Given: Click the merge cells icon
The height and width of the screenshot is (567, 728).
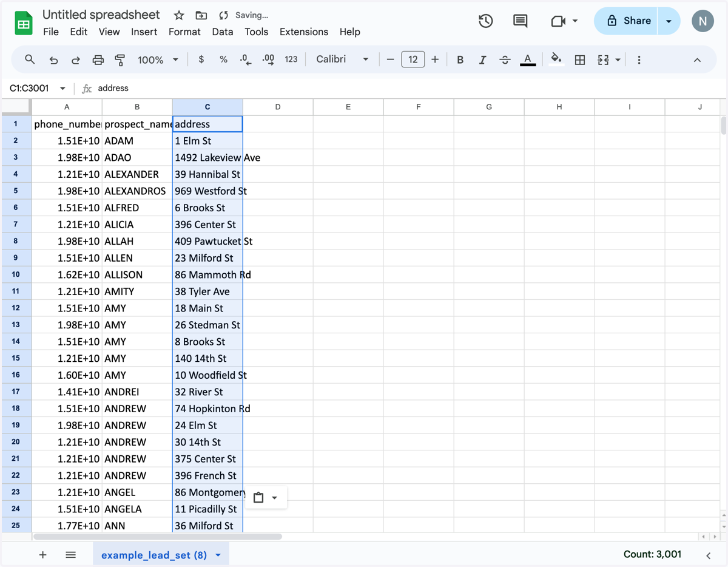Looking at the screenshot, I should click(603, 59).
